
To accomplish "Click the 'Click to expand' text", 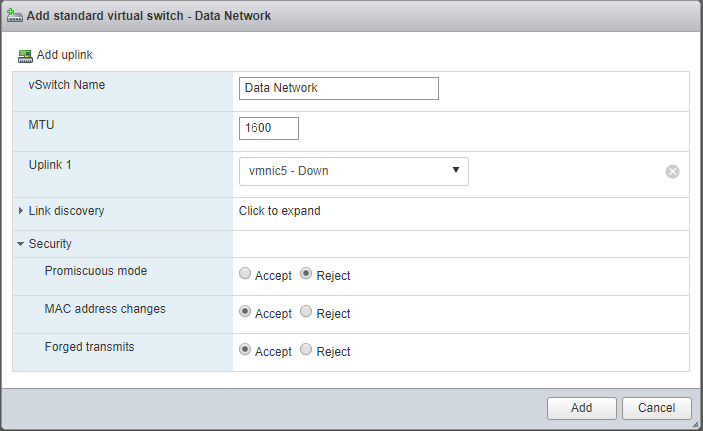I will (x=279, y=211).
